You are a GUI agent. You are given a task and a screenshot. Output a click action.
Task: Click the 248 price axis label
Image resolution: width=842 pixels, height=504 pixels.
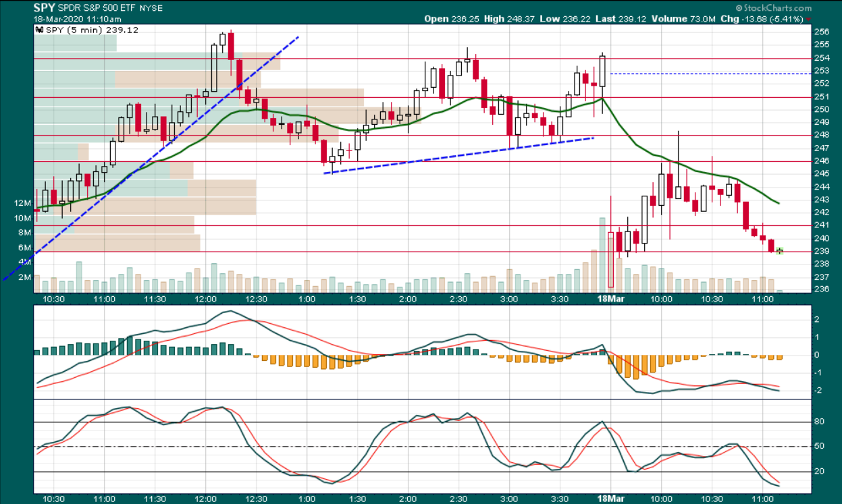[x=822, y=135]
